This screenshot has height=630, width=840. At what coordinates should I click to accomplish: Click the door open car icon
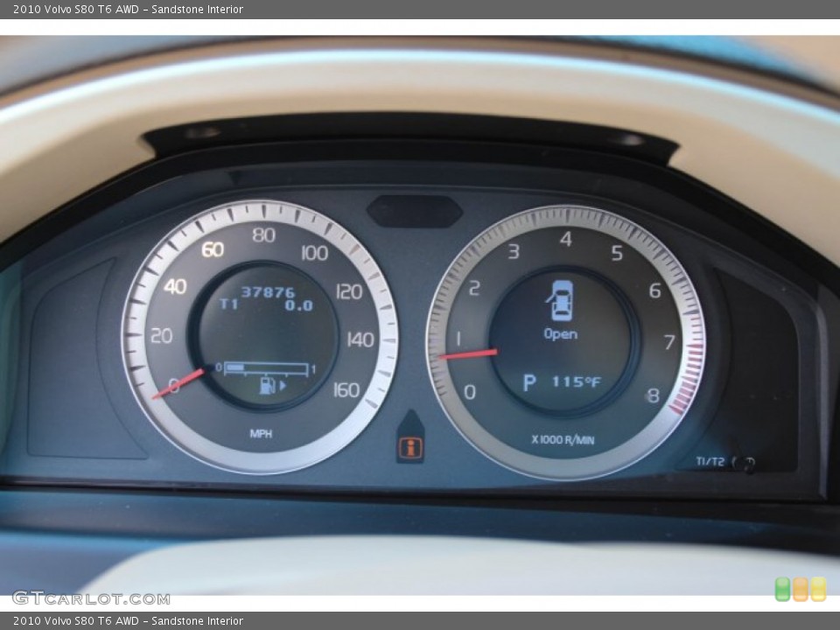point(560,300)
